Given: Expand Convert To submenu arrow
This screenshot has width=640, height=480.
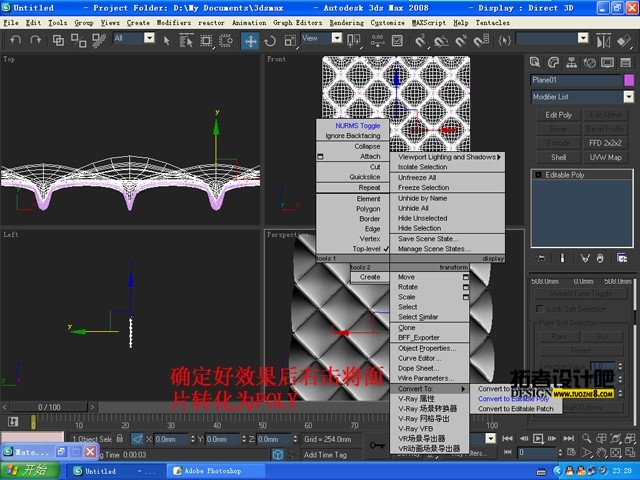Looking at the screenshot, I should (463, 389).
